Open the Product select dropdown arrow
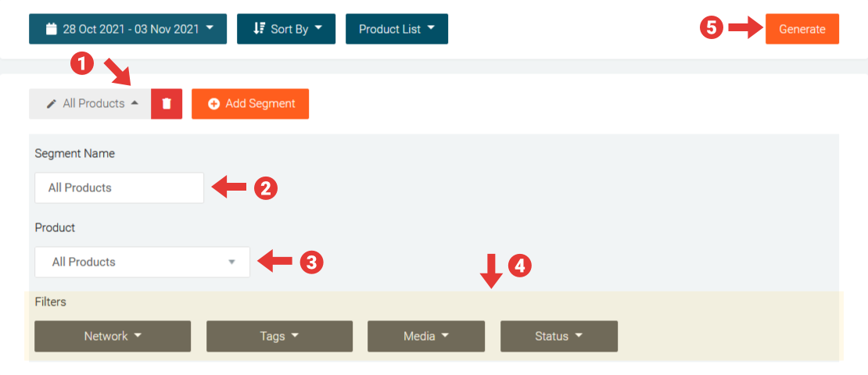868x375 pixels. pos(231,262)
